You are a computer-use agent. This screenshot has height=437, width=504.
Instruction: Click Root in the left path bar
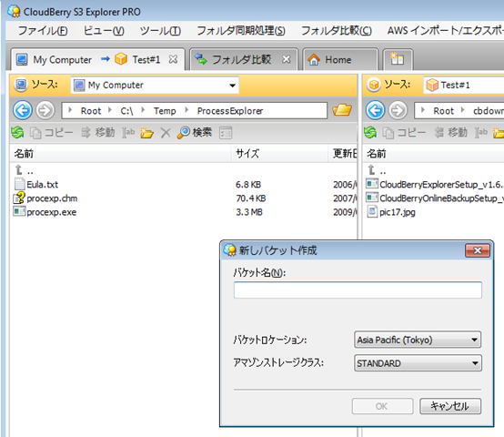91,111
